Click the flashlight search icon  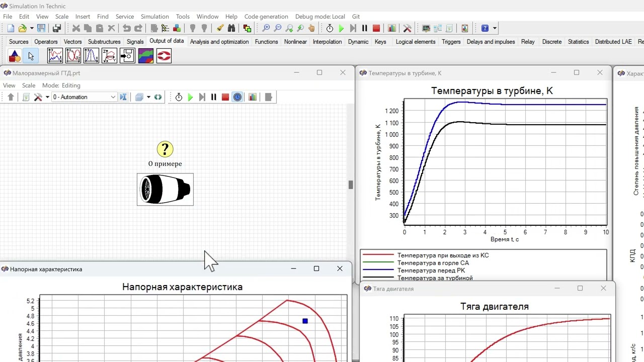(220, 28)
